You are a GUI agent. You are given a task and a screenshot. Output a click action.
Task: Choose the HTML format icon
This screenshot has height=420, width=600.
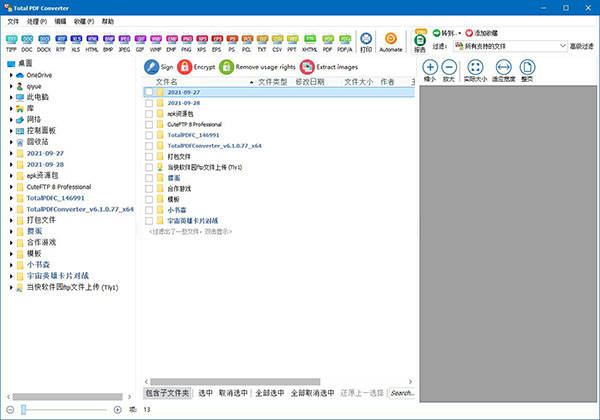[92, 42]
